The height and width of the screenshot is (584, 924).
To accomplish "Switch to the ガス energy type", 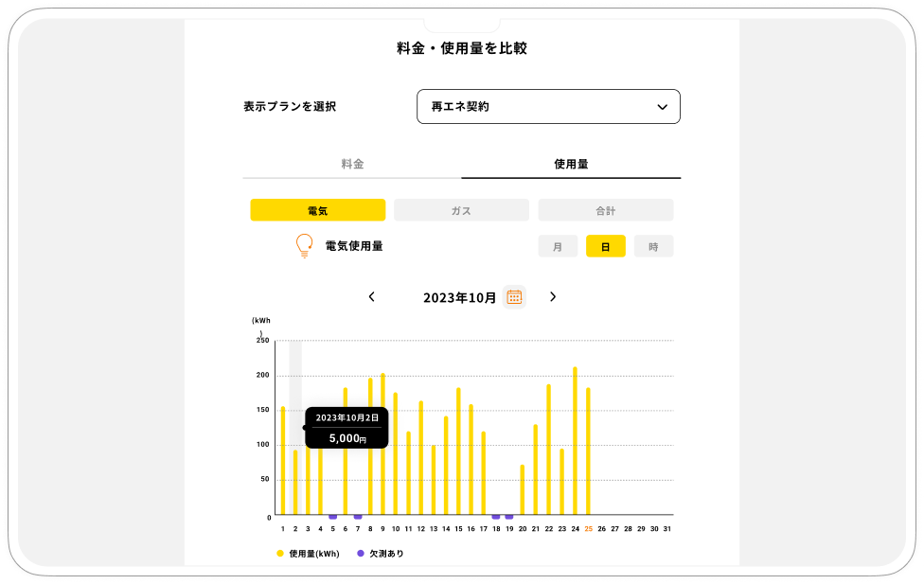I will tap(461, 210).
